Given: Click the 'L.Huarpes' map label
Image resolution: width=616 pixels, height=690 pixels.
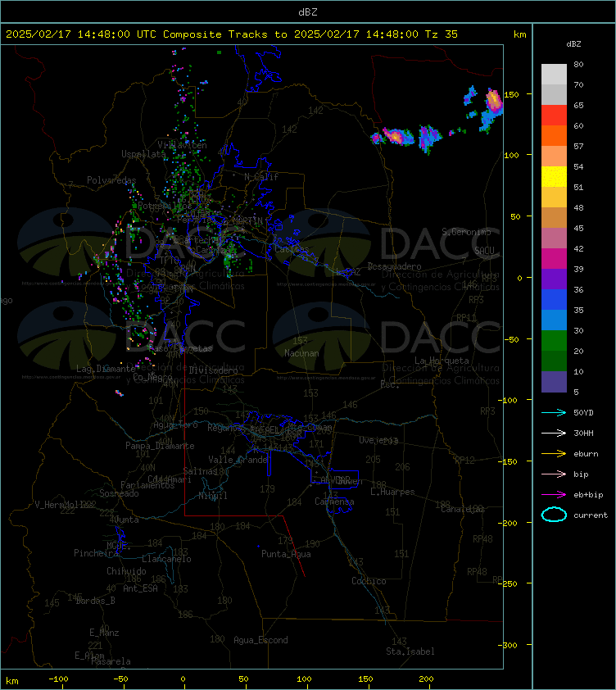Looking at the screenshot, I should pos(392,492).
